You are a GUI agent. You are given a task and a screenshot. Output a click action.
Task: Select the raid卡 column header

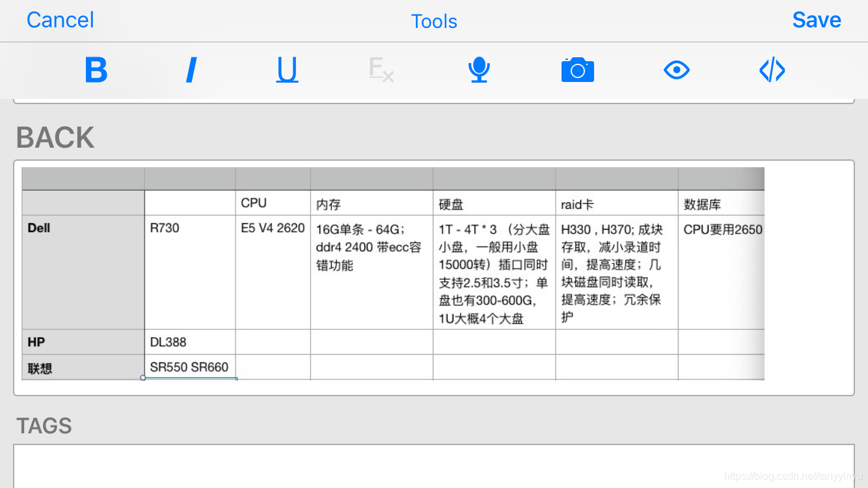click(617, 203)
